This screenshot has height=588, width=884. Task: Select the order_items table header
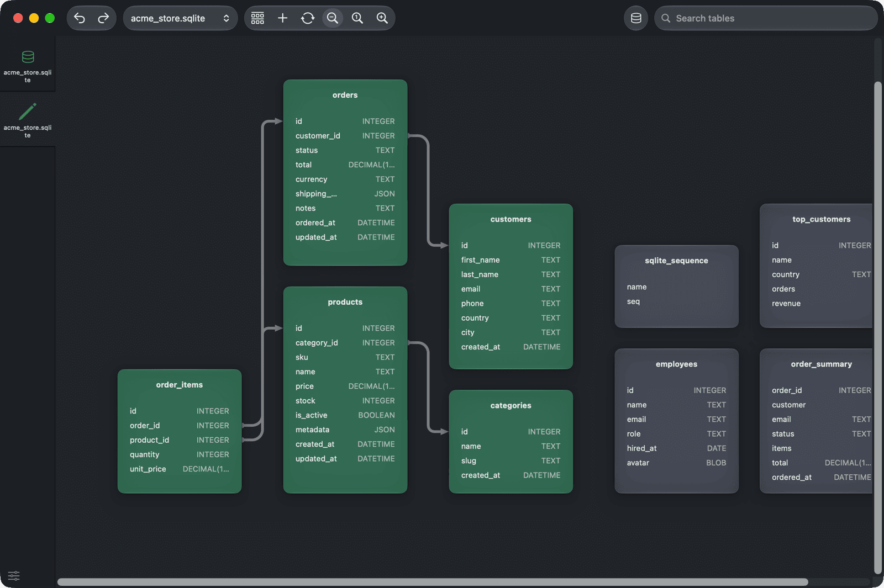point(180,385)
